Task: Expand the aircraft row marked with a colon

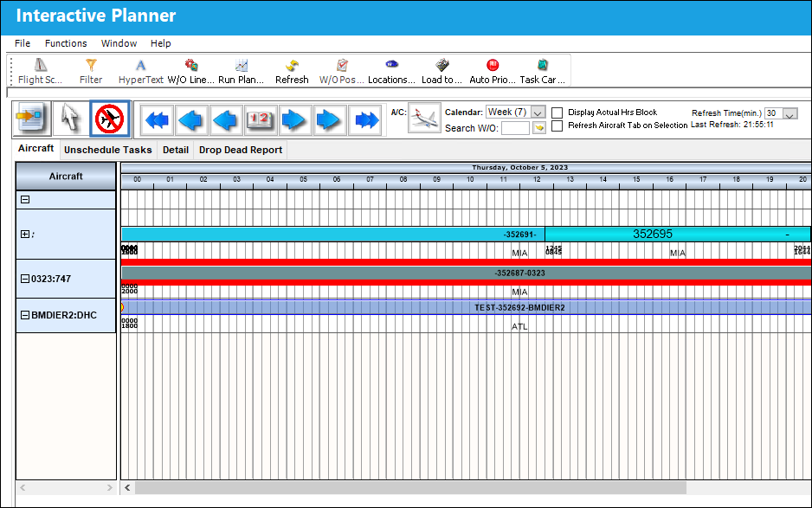Action: click(25, 234)
